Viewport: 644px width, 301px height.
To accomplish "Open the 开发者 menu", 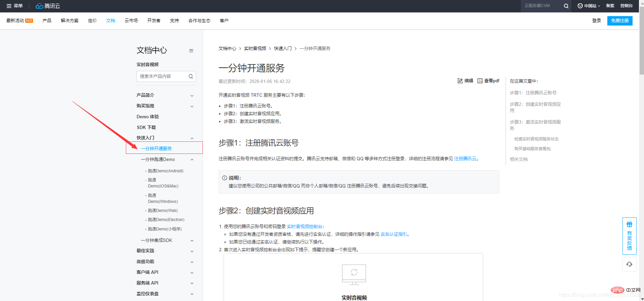I will (x=154, y=20).
